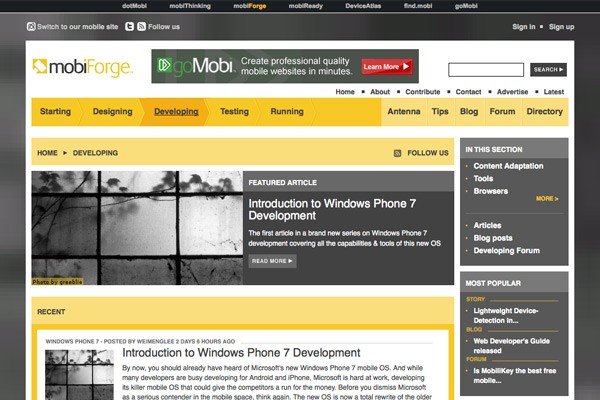Screen dimensions: 600x400
Task: Open Tools in sidebar section
Action: point(483,179)
